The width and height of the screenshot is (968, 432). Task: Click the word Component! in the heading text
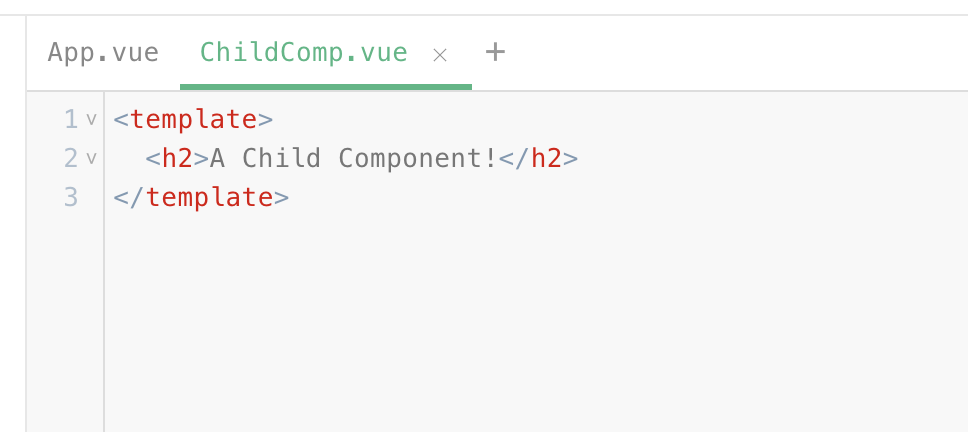click(418, 159)
